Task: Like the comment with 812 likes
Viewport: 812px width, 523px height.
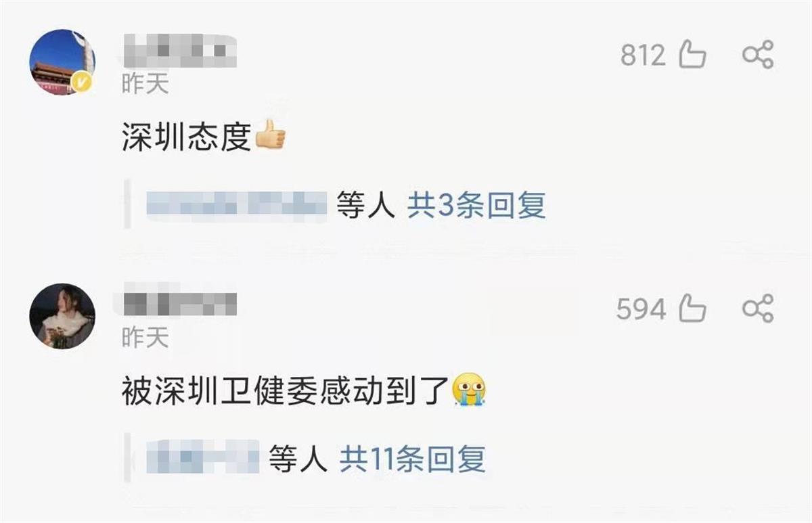Action: (692, 55)
